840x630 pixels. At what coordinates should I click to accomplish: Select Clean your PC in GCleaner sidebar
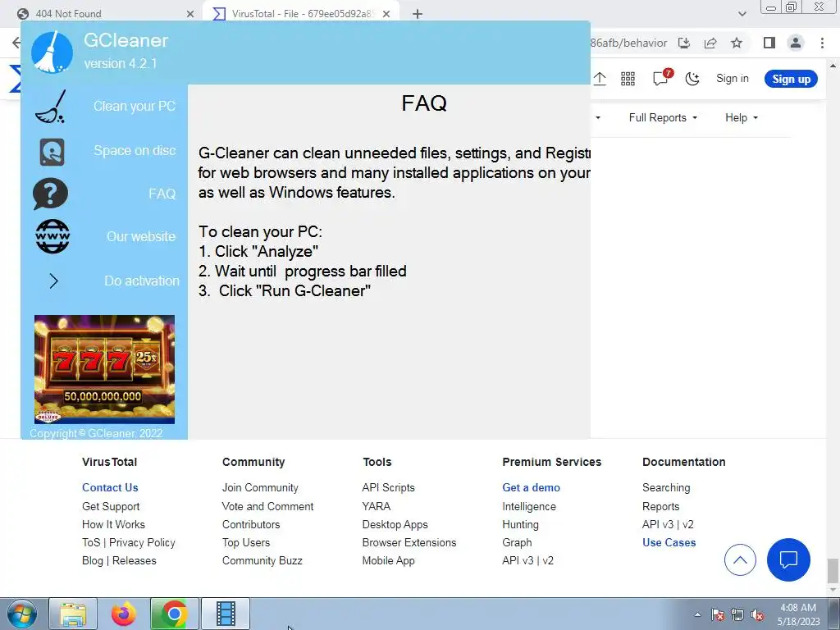point(135,106)
